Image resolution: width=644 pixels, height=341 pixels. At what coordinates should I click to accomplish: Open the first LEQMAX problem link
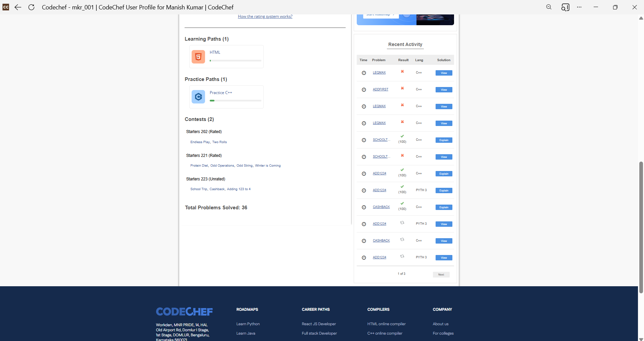pos(379,73)
